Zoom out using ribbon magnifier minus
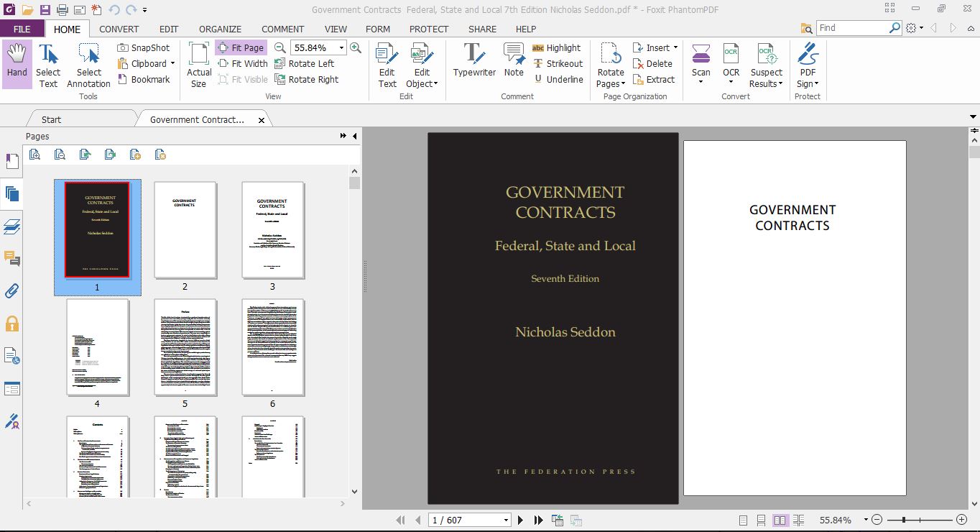The width and height of the screenshot is (980, 532). pyautogui.click(x=280, y=47)
